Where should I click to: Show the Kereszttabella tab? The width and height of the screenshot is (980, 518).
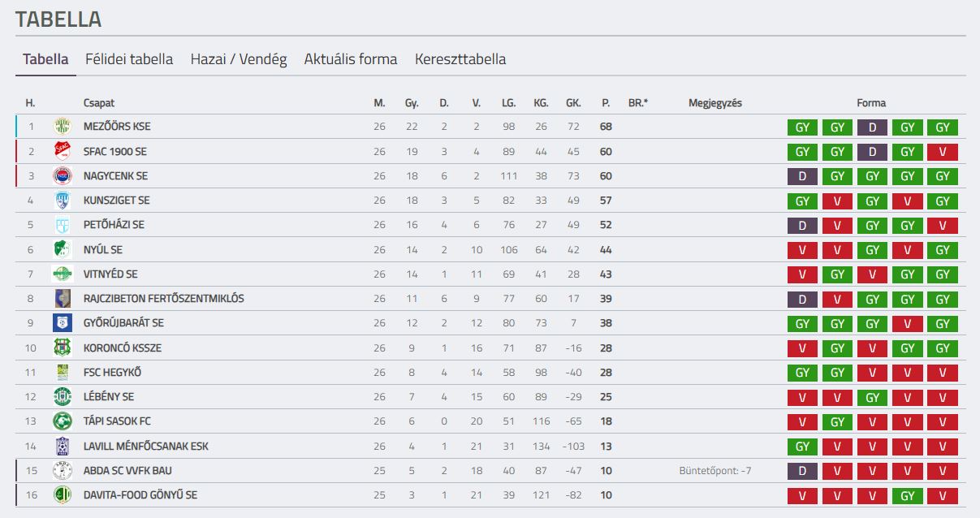(x=460, y=59)
